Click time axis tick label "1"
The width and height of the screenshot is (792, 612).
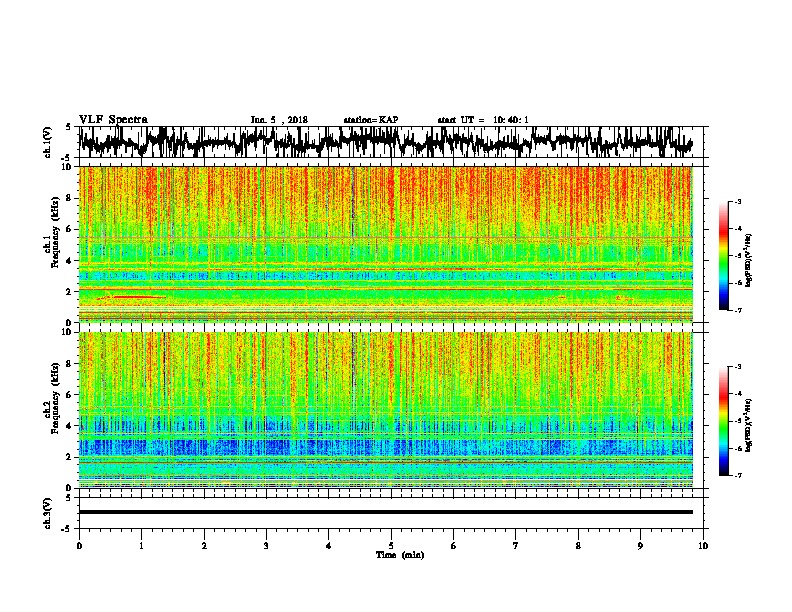pyautogui.click(x=141, y=546)
